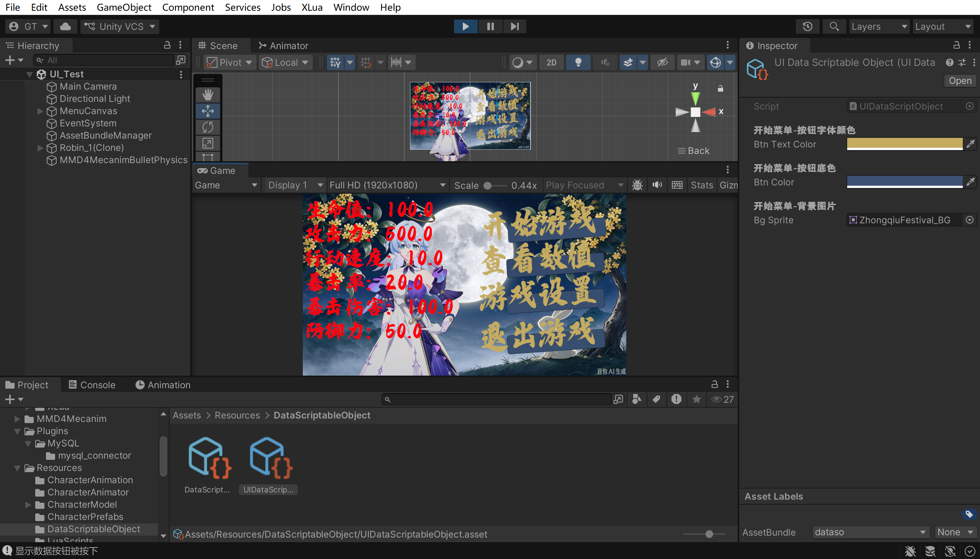Image resolution: width=980 pixels, height=559 pixels.
Task: Open keyboard shortcuts icon in Game view
Action: tap(677, 185)
